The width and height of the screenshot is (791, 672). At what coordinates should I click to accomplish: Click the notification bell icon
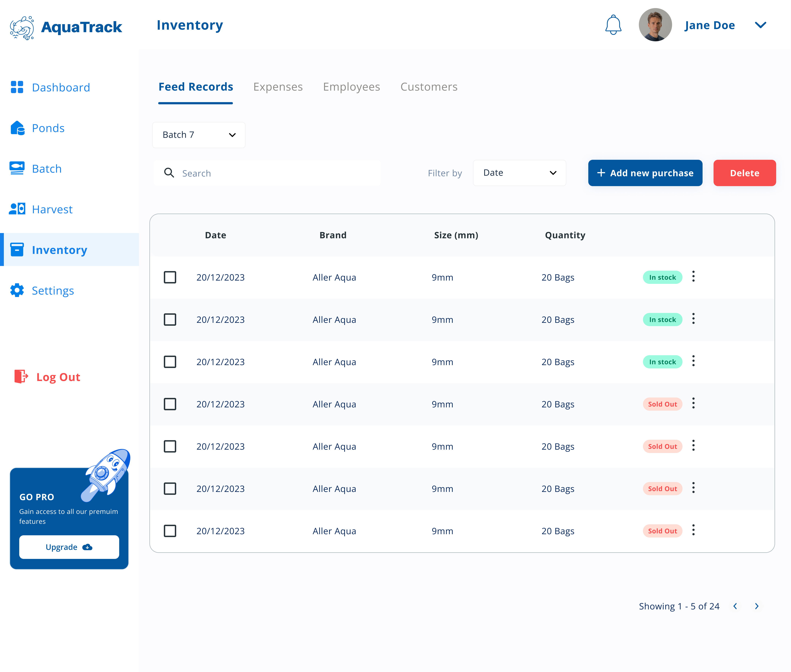coord(613,25)
